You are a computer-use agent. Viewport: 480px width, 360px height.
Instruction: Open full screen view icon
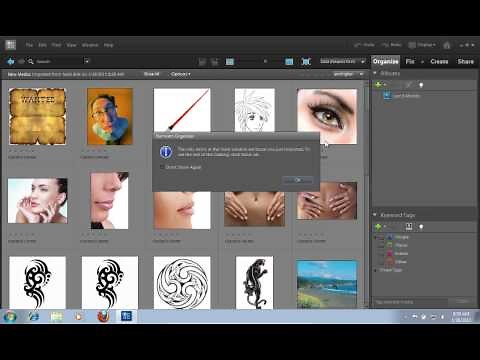pos(306,62)
